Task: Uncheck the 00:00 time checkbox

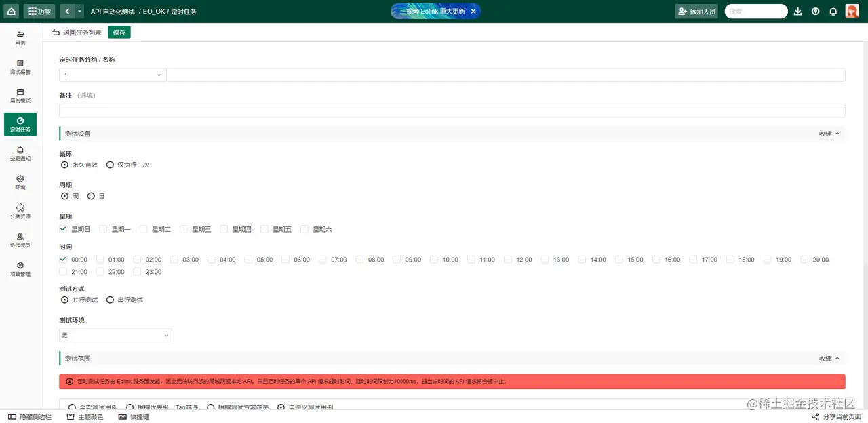Action: [x=63, y=259]
